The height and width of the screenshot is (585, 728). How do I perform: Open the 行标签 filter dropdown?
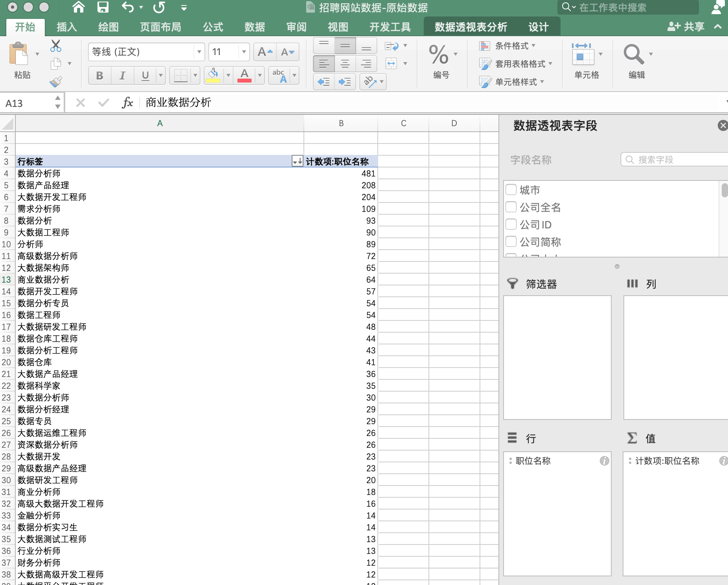pyautogui.click(x=297, y=161)
